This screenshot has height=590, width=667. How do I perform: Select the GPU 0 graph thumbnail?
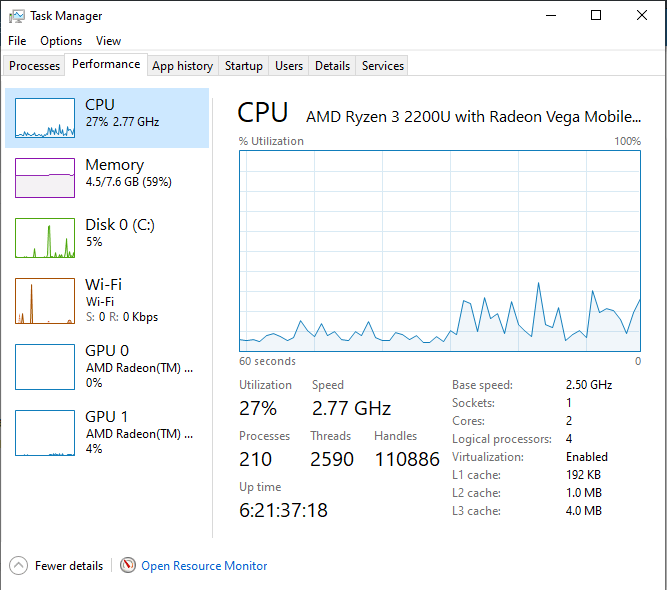pyautogui.click(x=45, y=367)
